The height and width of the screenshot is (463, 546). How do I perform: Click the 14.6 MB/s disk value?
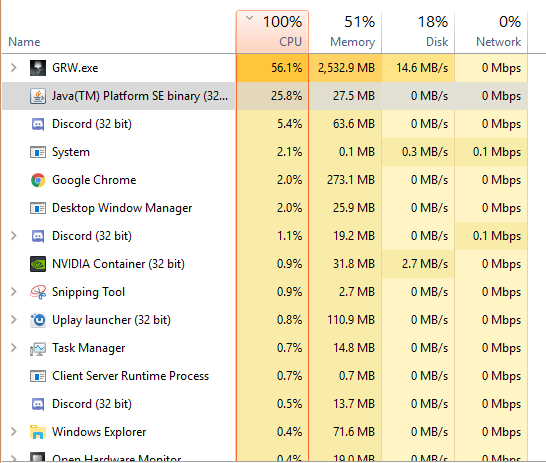422,68
